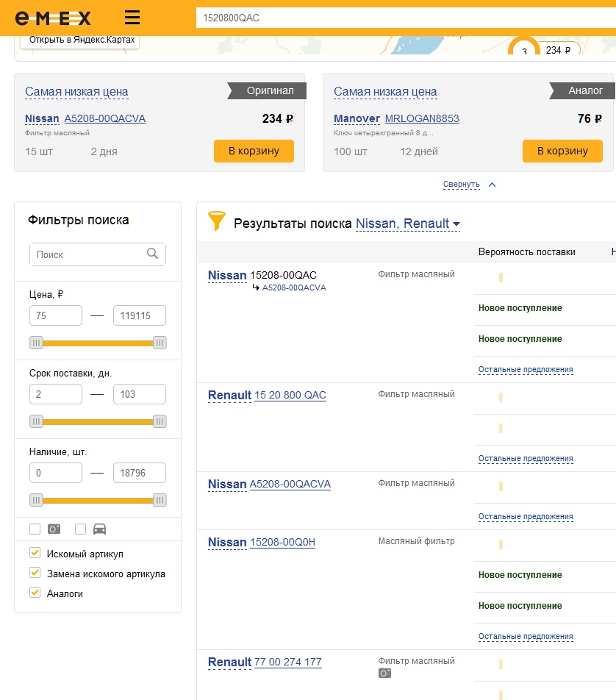The width and height of the screenshot is (616, 700).
Task: Open the MRLOGAN8853 article link
Action: 422,118
